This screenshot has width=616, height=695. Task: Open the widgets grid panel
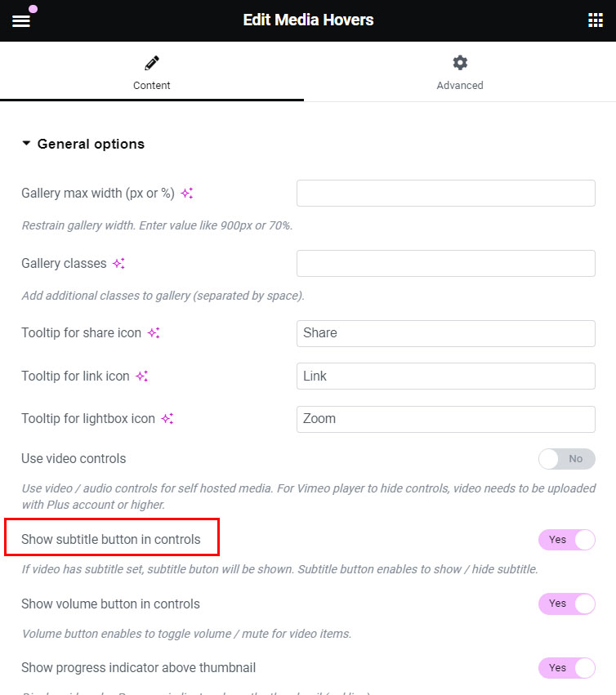(595, 20)
